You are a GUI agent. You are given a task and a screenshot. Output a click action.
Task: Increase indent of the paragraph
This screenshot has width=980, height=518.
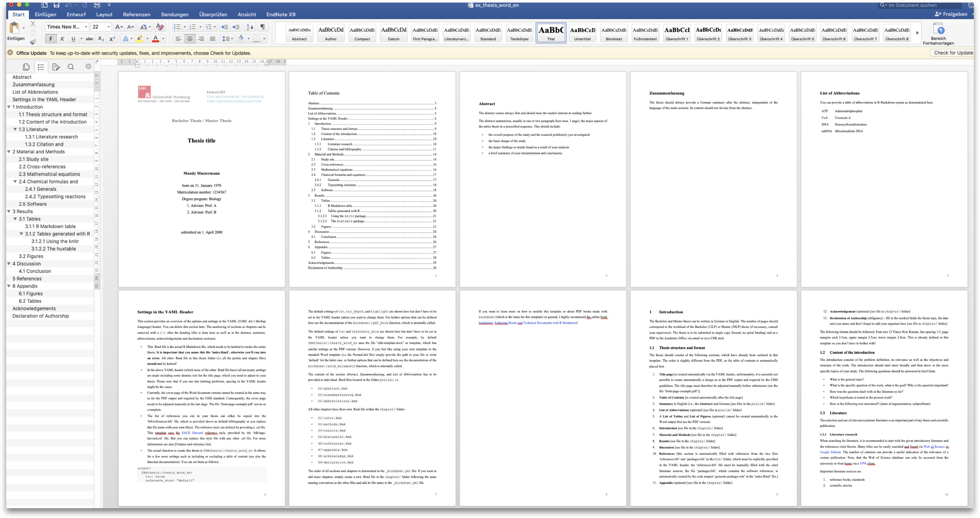click(x=236, y=27)
